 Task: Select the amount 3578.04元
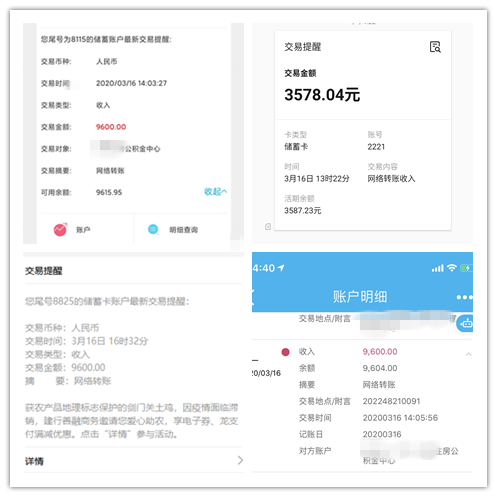[x=322, y=95]
